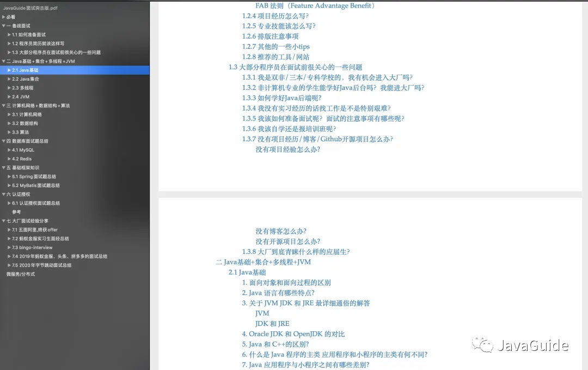Follow the page link 1.3 大部分程序员在面试前很关心的一些问题
Image resolution: width=588 pixels, height=370 pixels.
click(x=295, y=67)
